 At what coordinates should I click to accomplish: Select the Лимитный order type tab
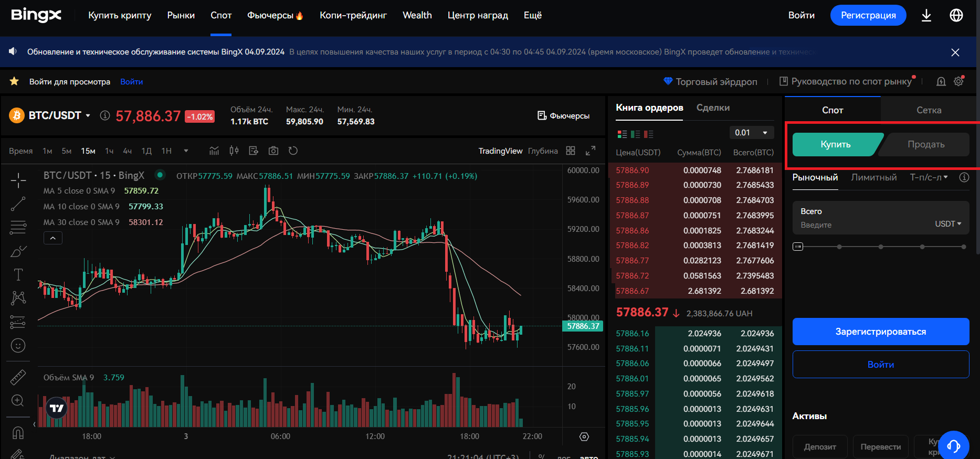873,177
